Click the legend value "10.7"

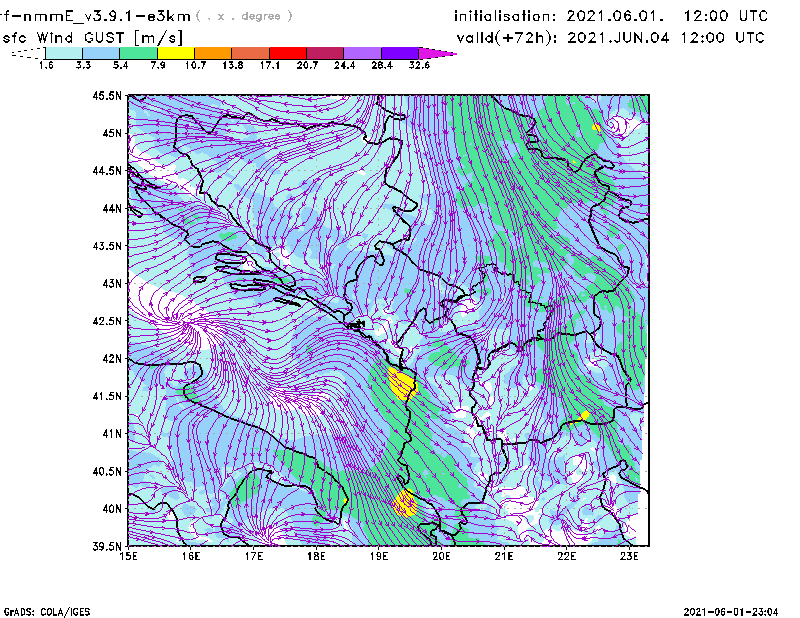[x=195, y=65]
